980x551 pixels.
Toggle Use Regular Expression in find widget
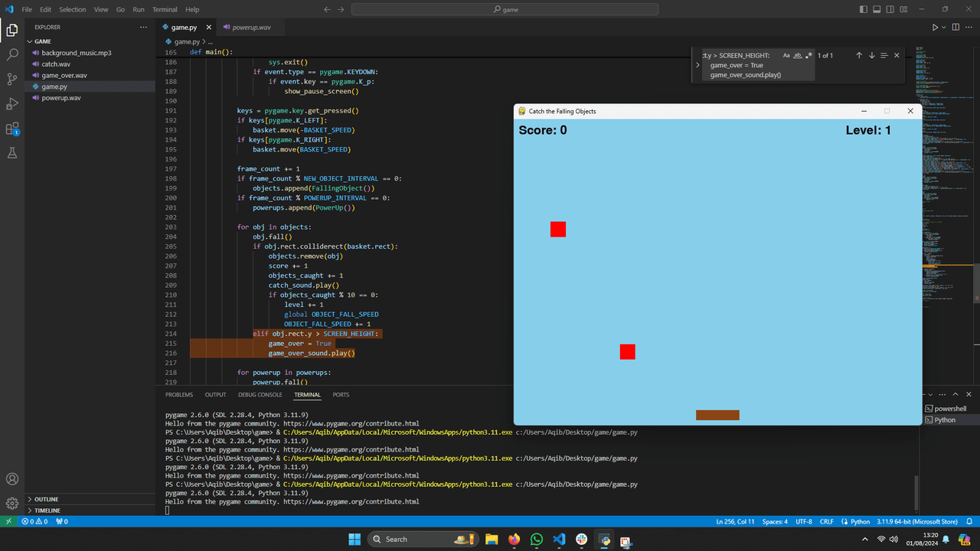click(808, 55)
